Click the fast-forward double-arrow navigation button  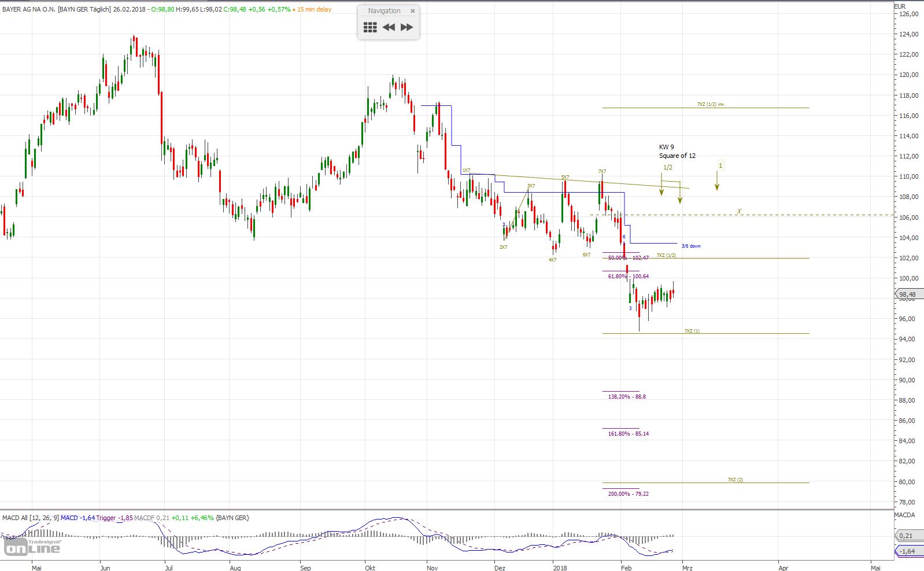(407, 27)
